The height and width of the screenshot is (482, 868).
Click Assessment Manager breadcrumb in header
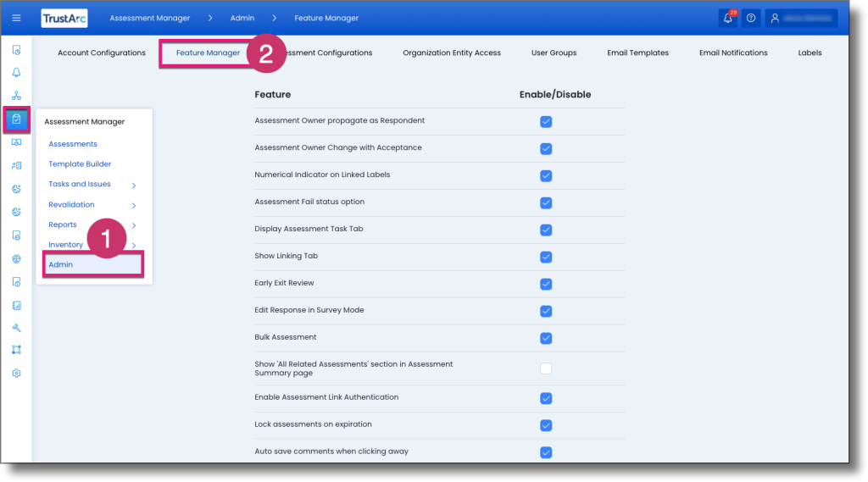149,19
